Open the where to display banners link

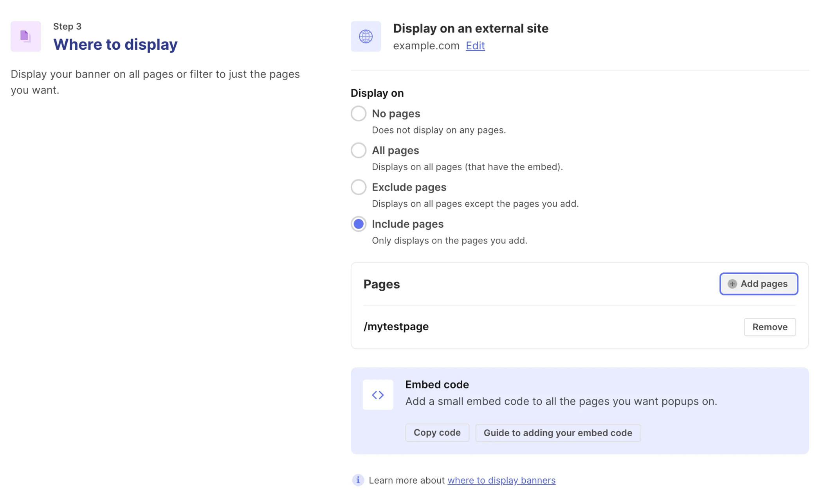pyautogui.click(x=501, y=480)
